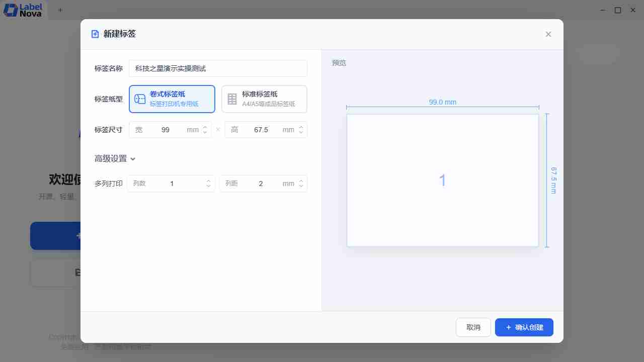Decrease 列距 column gap with down arrow
The width and height of the screenshot is (644, 362).
(301, 187)
